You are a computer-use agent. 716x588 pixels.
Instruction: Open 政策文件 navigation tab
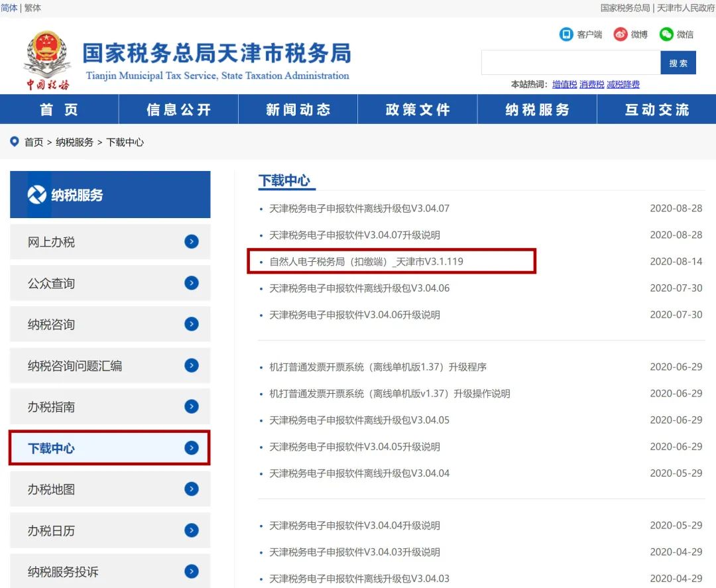[x=418, y=109]
